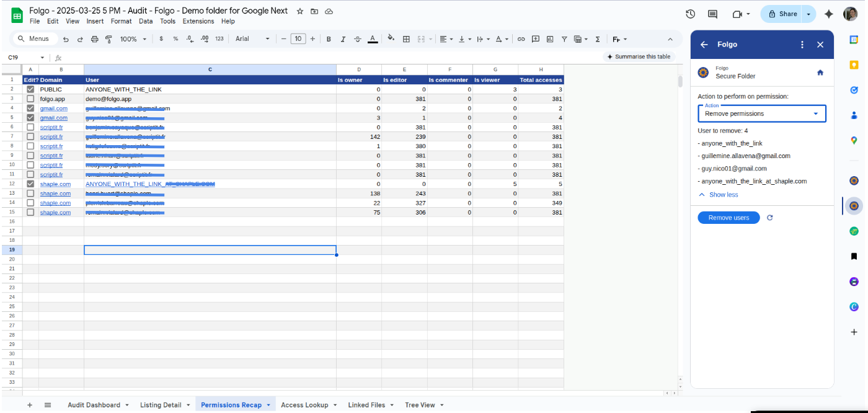This screenshot has width=868, height=413.
Task: Open Google Calendar in the side panel
Action: point(854,39)
